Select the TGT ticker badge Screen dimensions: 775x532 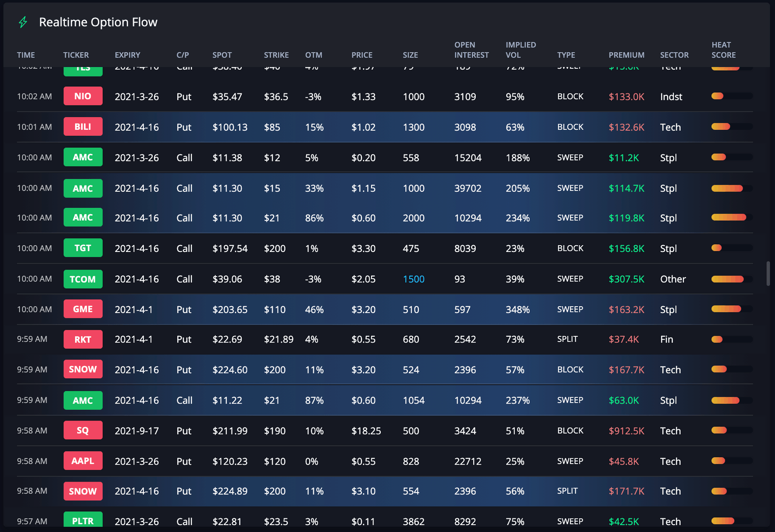click(83, 248)
